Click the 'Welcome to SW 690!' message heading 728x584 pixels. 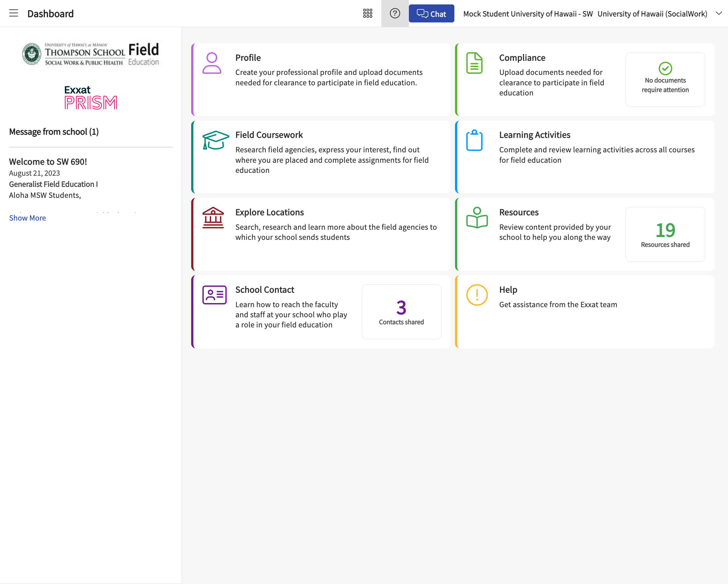pyautogui.click(x=48, y=161)
